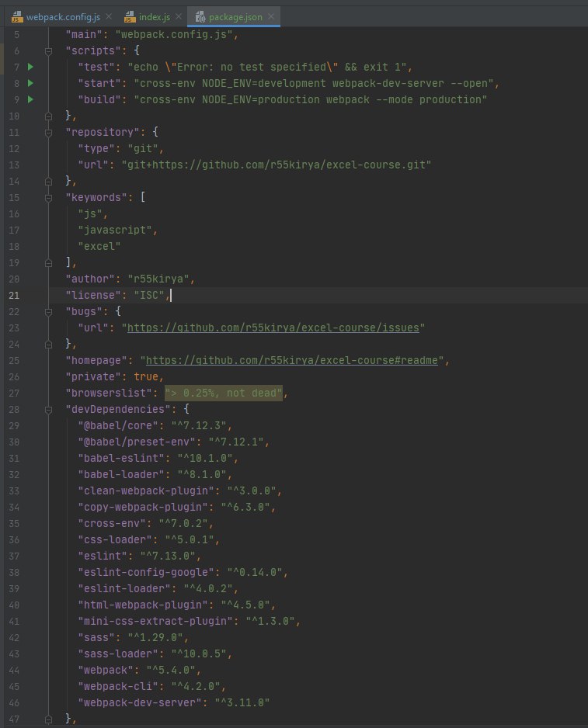Click fold end marker on line 14
Screen dimensions: 588x728
[x=48, y=182]
